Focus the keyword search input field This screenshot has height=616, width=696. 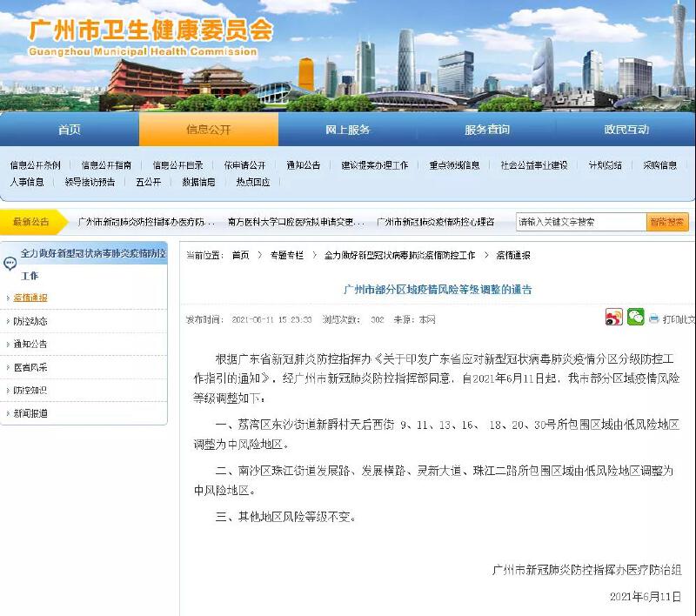[580, 222]
